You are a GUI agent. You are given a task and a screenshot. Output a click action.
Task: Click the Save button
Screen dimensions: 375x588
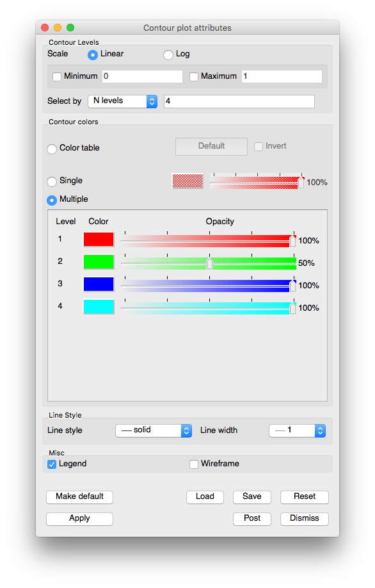(x=251, y=497)
